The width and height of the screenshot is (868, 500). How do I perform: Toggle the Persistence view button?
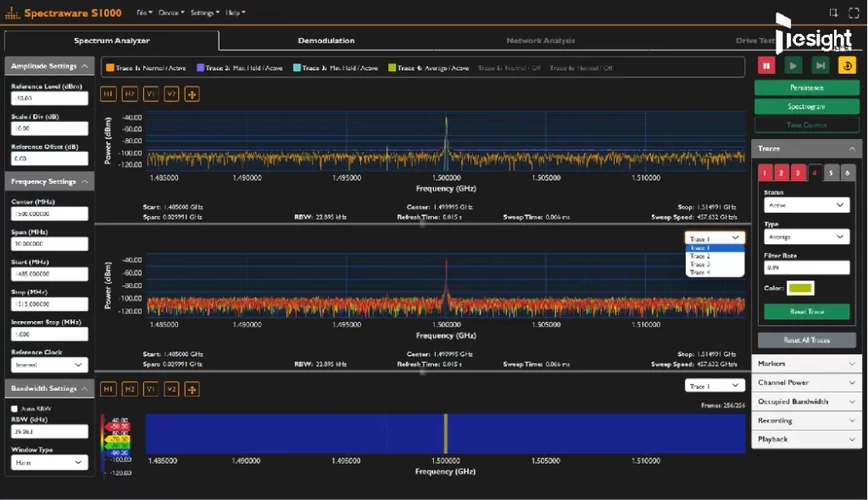pyautogui.click(x=807, y=88)
